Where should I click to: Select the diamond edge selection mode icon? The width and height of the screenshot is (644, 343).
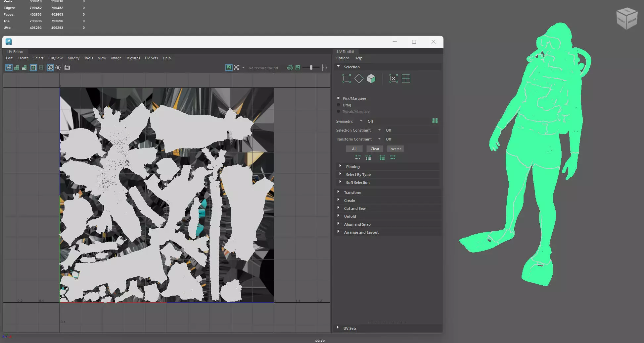[x=359, y=79]
